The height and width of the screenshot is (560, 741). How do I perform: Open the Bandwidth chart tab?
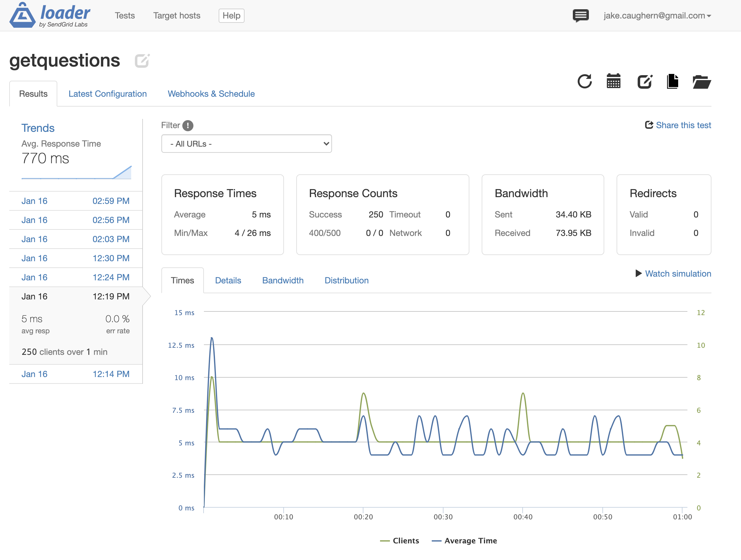pyautogui.click(x=283, y=281)
